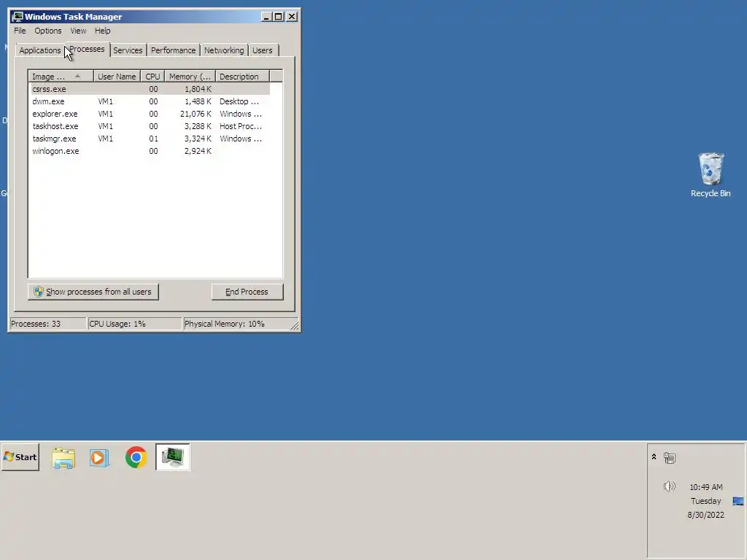This screenshot has width=747, height=560.
Task: Open the Performance tab
Action: click(x=174, y=50)
